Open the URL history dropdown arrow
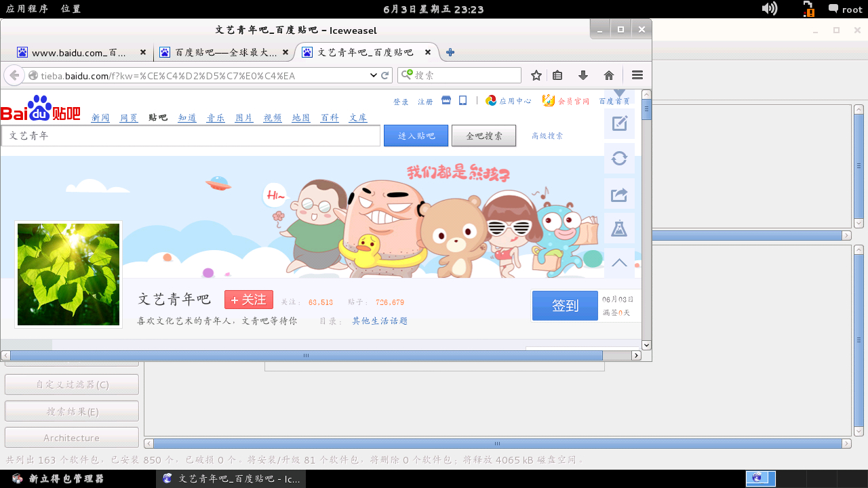 (374, 75)
